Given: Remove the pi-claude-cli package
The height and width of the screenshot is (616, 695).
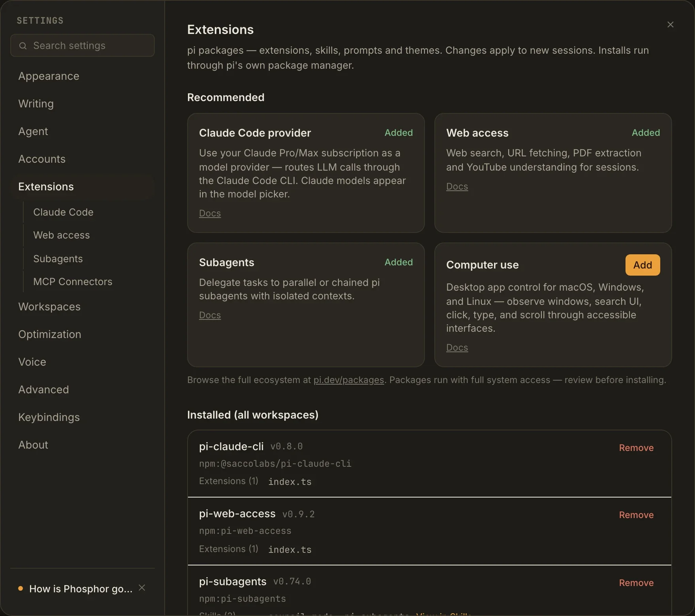Looking at the screenshot, I should coord(636,448).
